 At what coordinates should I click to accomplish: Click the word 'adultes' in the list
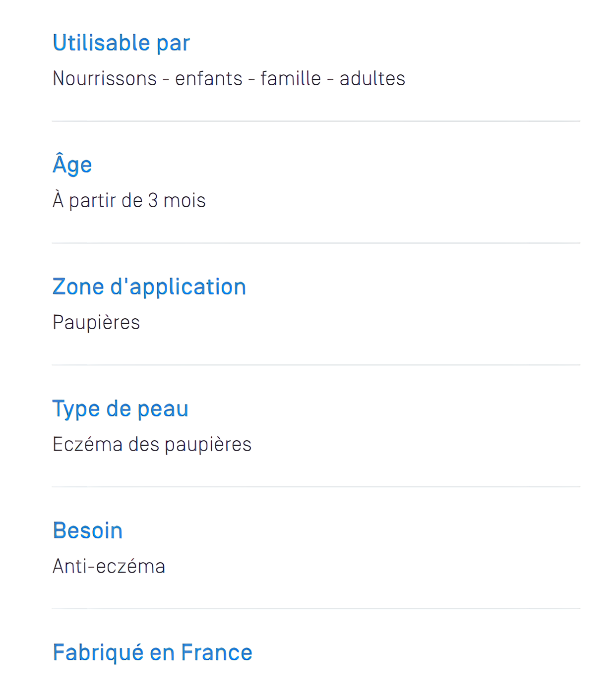(x=372, y=78)
